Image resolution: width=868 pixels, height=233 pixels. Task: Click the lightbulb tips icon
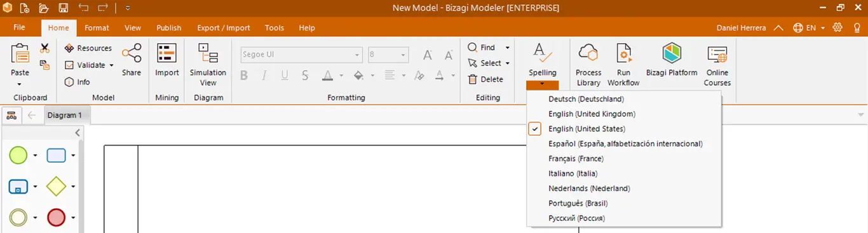coord(857,28)
